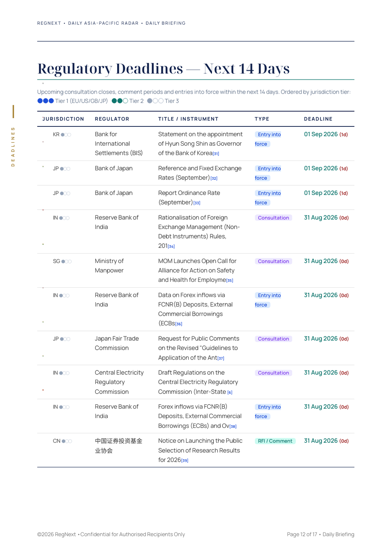Open footnote link [36] after (ECBs
This screenshot has height=555, width=392.
(x=179, y=324)
